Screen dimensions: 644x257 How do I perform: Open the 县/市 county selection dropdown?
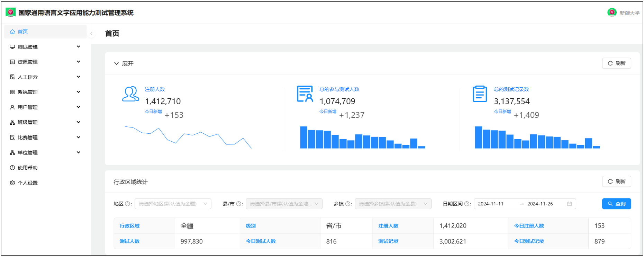tap(284, 204)
